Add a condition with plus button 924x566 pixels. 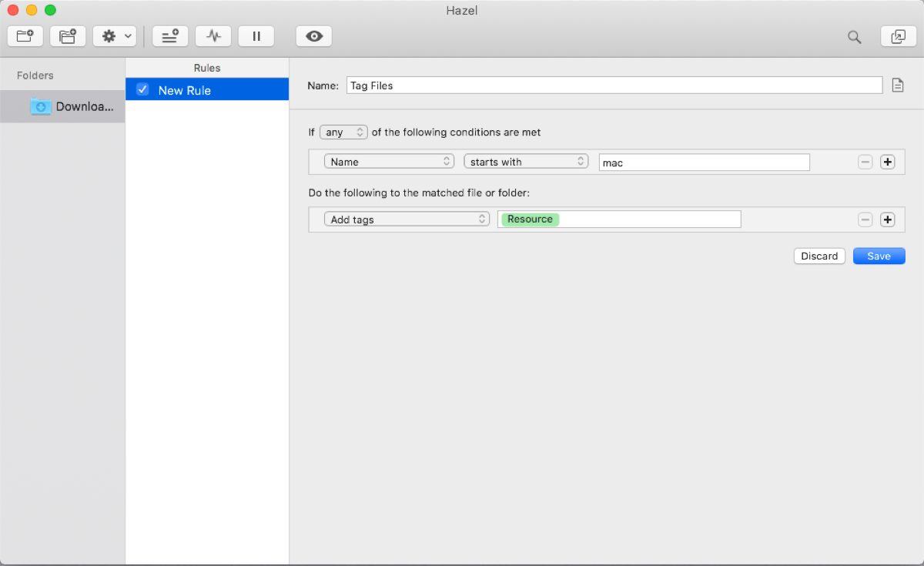click(x=888, y=162)
